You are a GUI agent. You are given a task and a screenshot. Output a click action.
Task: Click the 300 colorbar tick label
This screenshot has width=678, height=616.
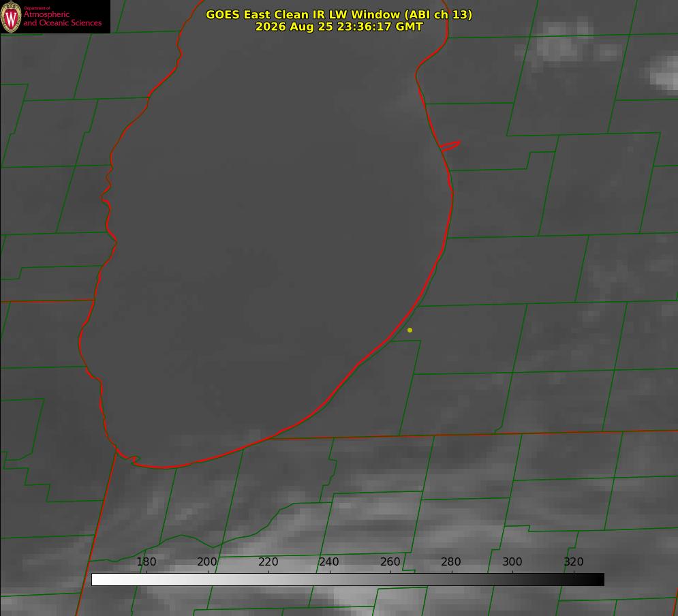[512, 561]
